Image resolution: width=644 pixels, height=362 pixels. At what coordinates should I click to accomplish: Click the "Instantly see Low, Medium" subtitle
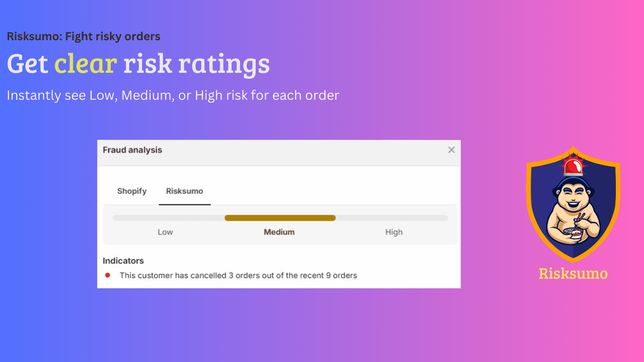pos(173,95)
